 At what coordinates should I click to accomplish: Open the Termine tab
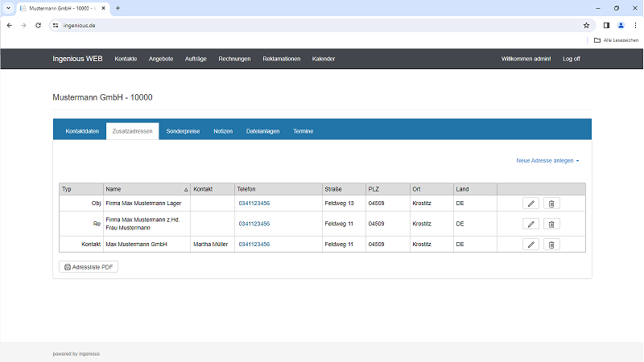[x=303, y=131]
